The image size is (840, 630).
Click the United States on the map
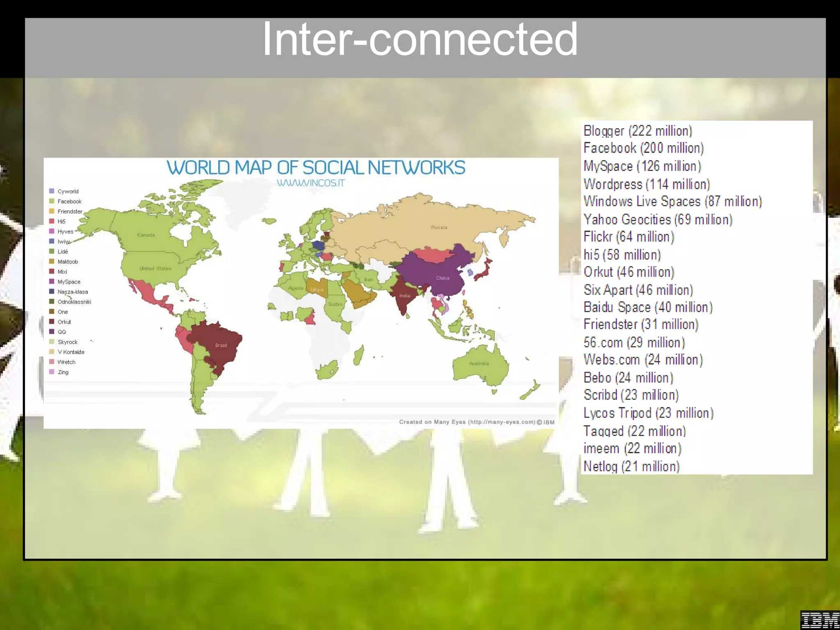155,269
